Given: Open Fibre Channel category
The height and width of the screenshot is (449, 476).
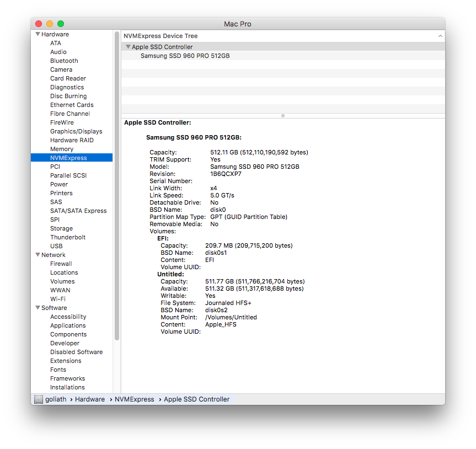Looking at the screenshot, I should tap(70, 114).
